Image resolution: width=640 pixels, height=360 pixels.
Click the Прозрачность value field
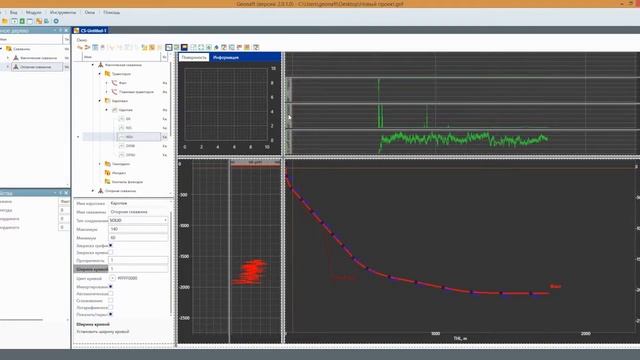[138, 260]
